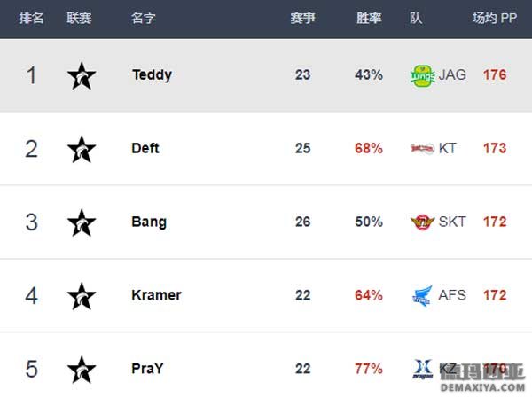The height and width of the screenshot is (398, 532).
Task: Open player Deft's profile link
Action: pyautogui.click(x=145, y=148)
